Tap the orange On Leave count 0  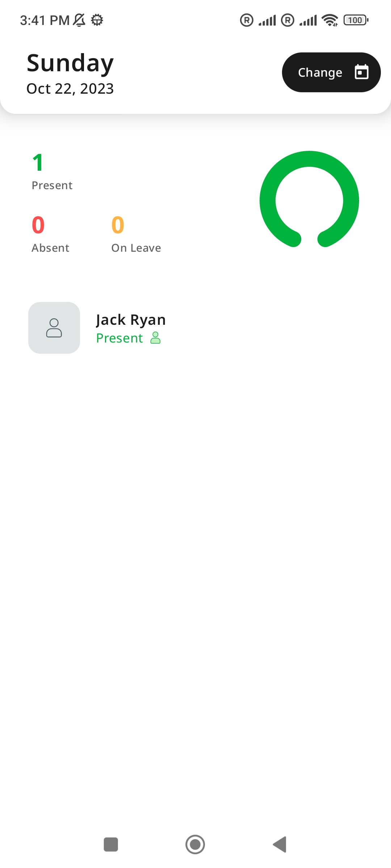point(118,225)
